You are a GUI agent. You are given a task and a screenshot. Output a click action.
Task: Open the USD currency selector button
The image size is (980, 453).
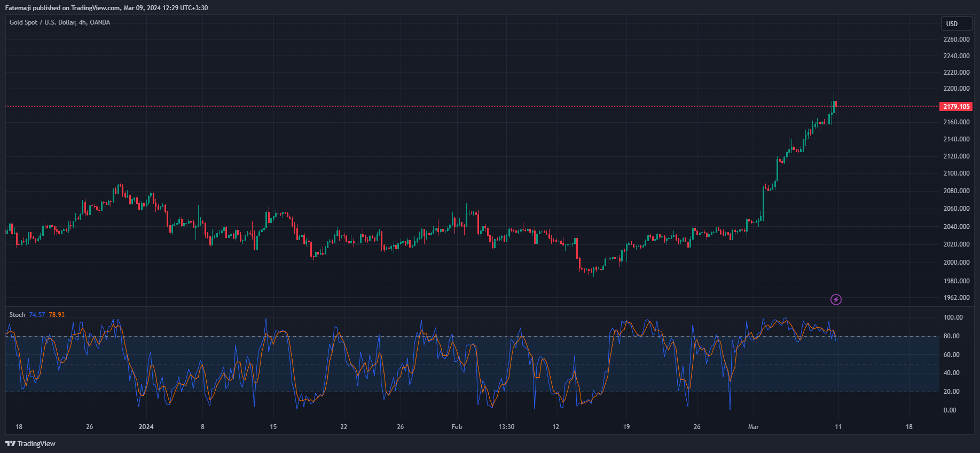tap(957, 23)
